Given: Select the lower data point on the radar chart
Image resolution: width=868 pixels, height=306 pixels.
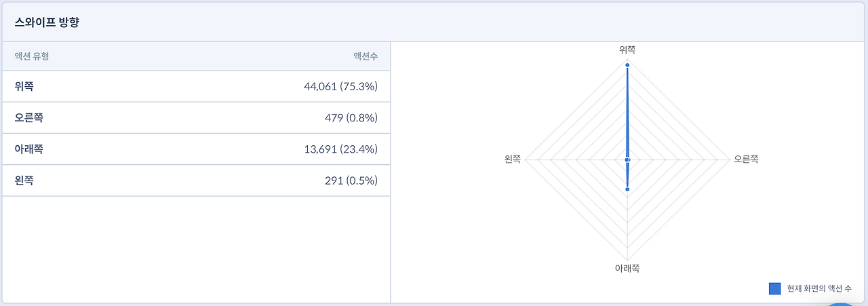Looking at the screenshot, I should 627,189.
